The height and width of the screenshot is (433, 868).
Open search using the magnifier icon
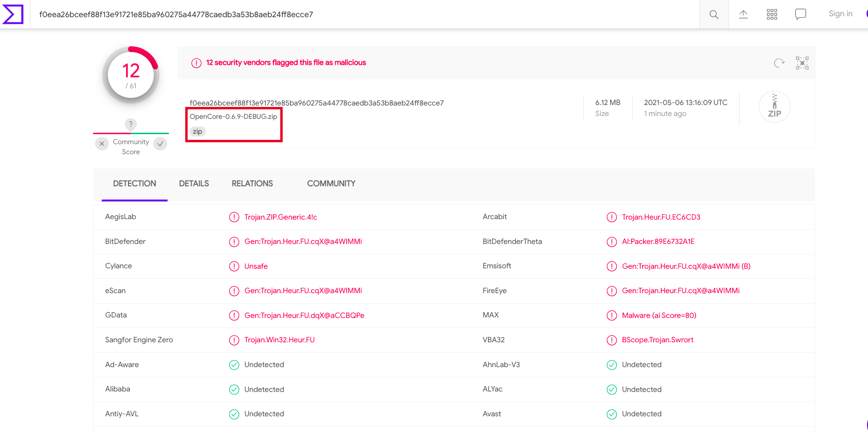point(714,14)
